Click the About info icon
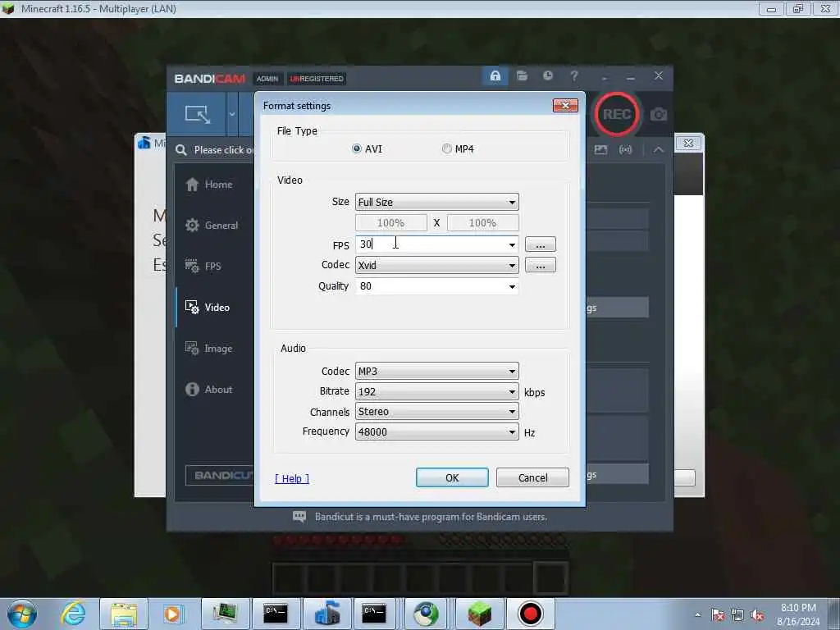Image resolution: width=840 pixels, height=630 pixels. [x=192, y=390]
